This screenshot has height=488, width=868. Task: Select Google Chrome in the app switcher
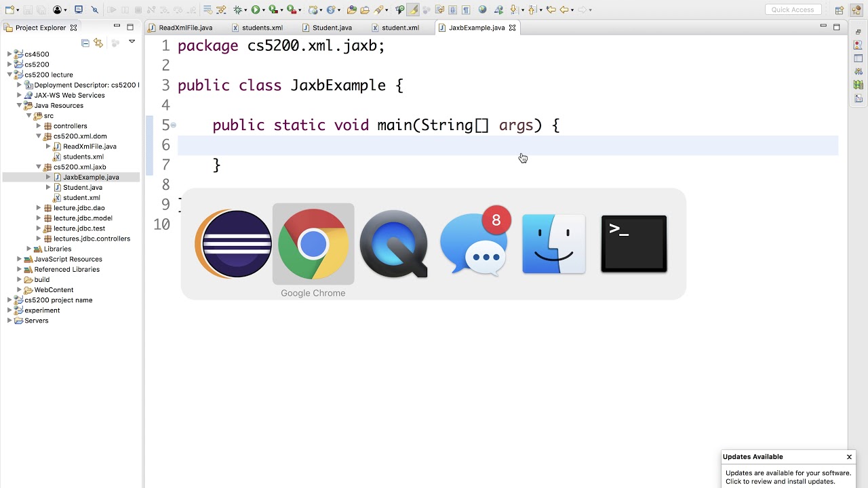click(x=313, y=244)
